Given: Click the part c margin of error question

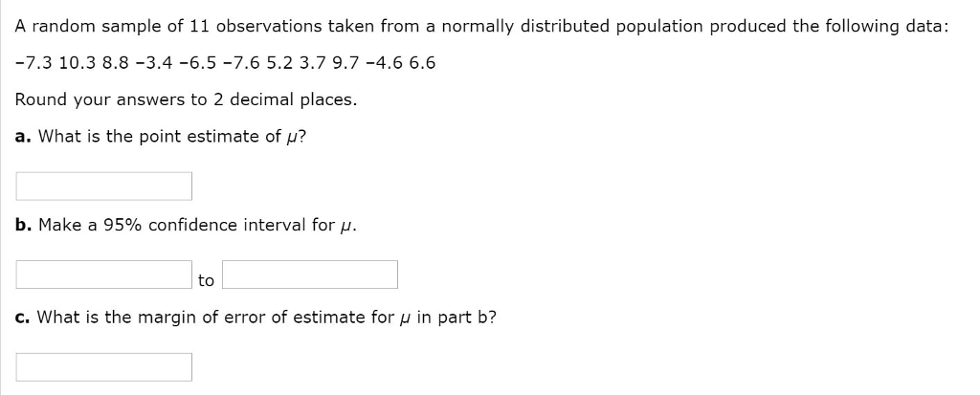Looking at the screenshot, I should click(x=256, y=317).
